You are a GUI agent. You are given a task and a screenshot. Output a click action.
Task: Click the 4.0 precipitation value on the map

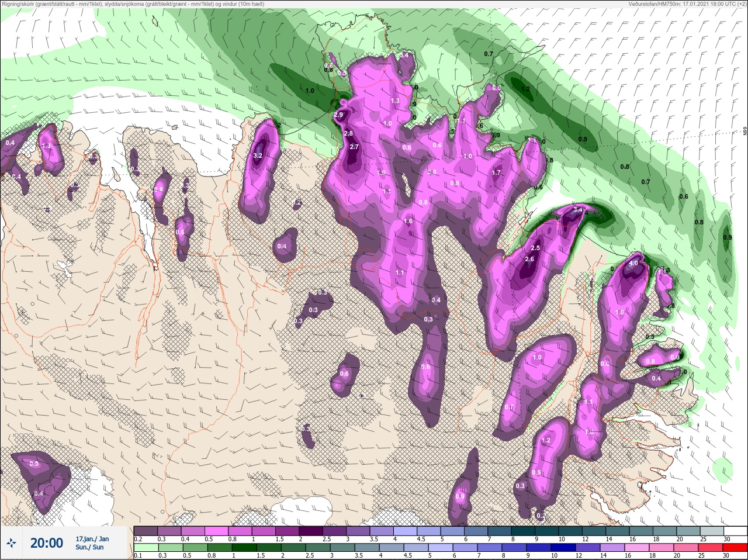pos(633,264)
